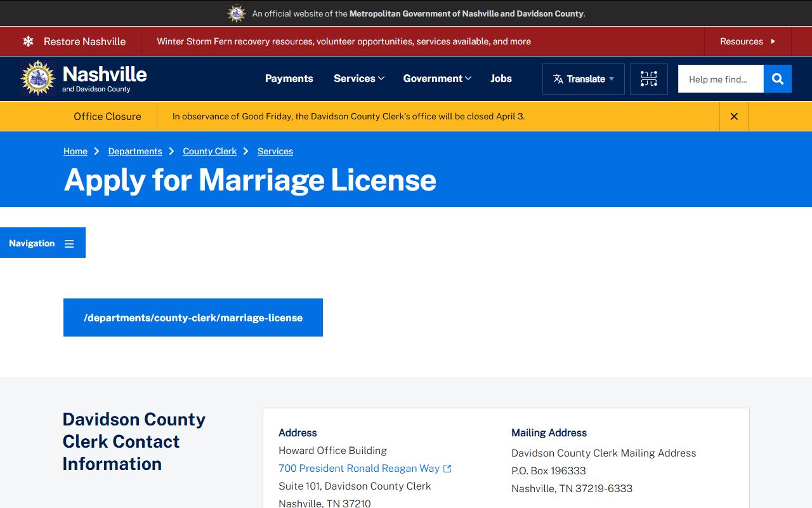Dismiss the Office Closure alert
This screenshot has height=508, width=812.
(x=734, y=116)
